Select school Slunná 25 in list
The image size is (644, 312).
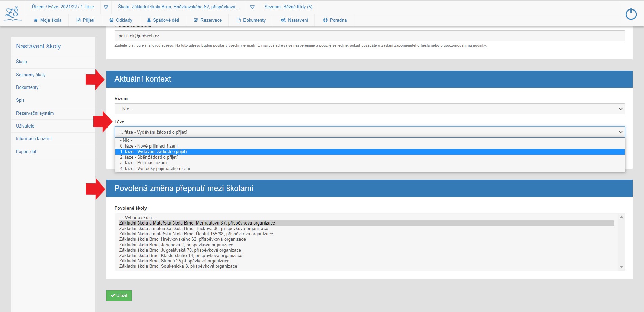point(366,261)
